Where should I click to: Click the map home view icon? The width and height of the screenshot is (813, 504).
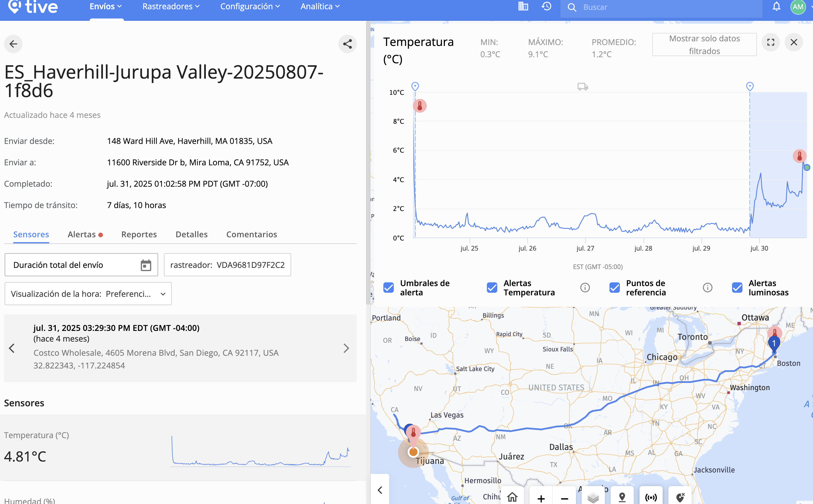512,497
